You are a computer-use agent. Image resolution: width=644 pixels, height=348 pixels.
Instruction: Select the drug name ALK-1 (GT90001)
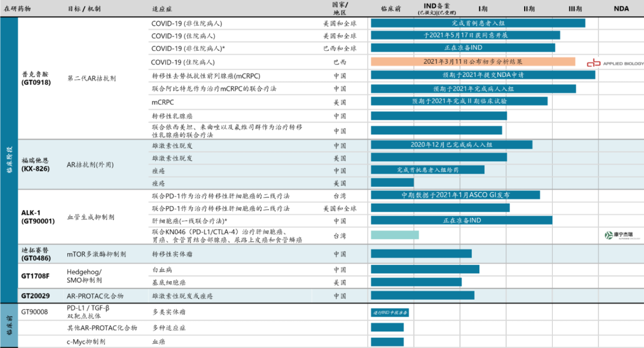(38, 217)
